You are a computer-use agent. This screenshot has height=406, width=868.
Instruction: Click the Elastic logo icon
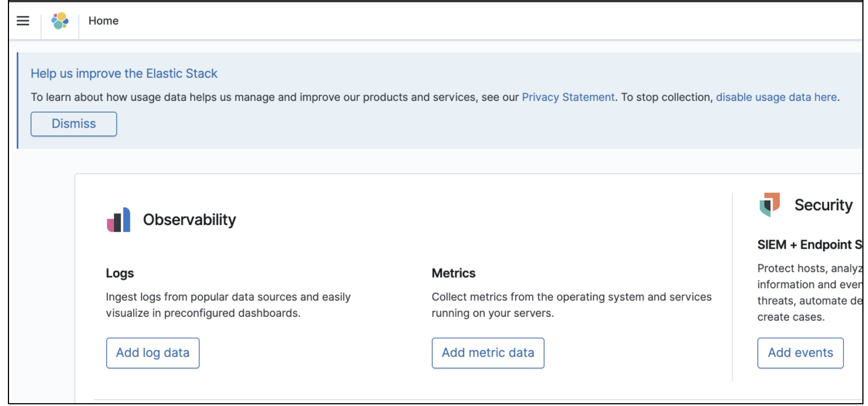(60, 21)
